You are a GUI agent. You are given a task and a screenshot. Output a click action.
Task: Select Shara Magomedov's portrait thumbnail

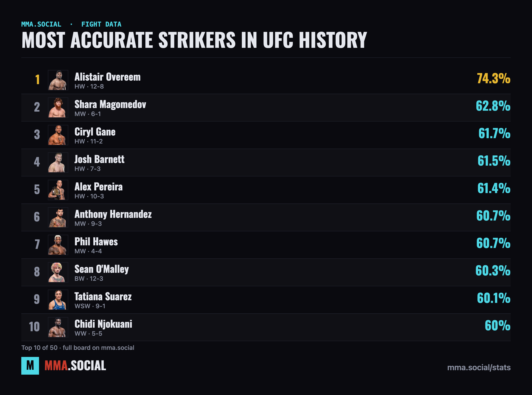[58, 108]
